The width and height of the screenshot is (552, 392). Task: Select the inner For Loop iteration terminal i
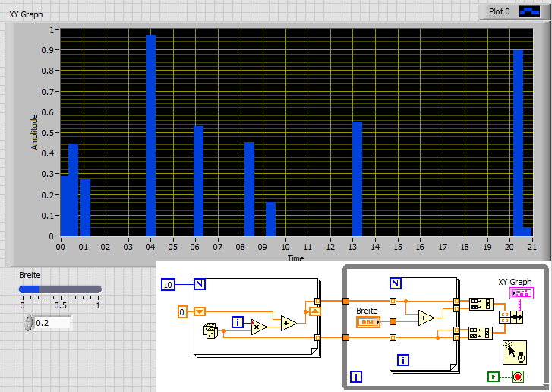pyautogui.click(x=403, y=360)
